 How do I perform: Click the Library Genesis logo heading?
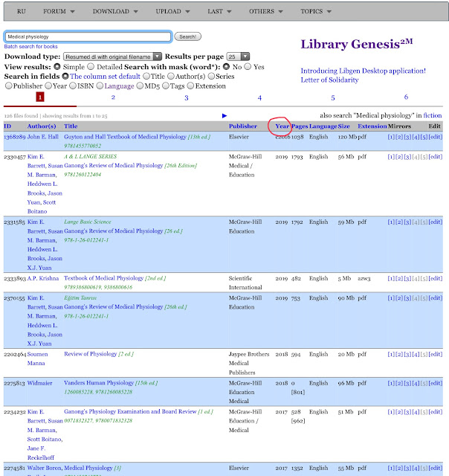(x=357, y=44)
